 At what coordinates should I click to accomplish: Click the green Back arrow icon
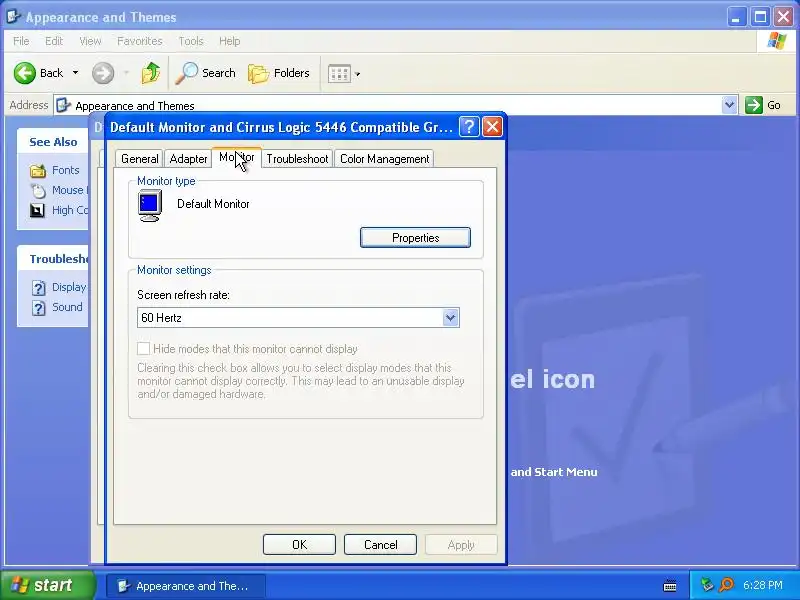point(24,73)
